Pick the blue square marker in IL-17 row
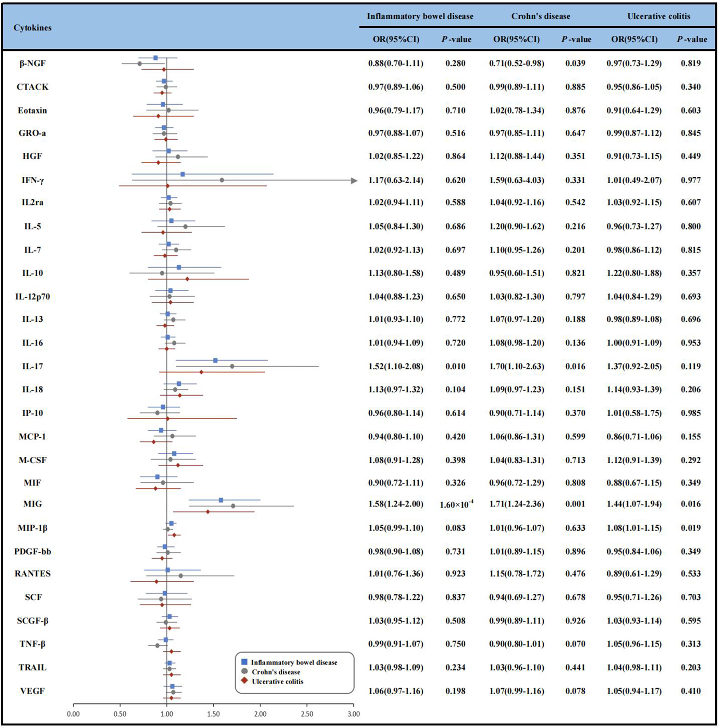720x728 pixels. (215, 360)
